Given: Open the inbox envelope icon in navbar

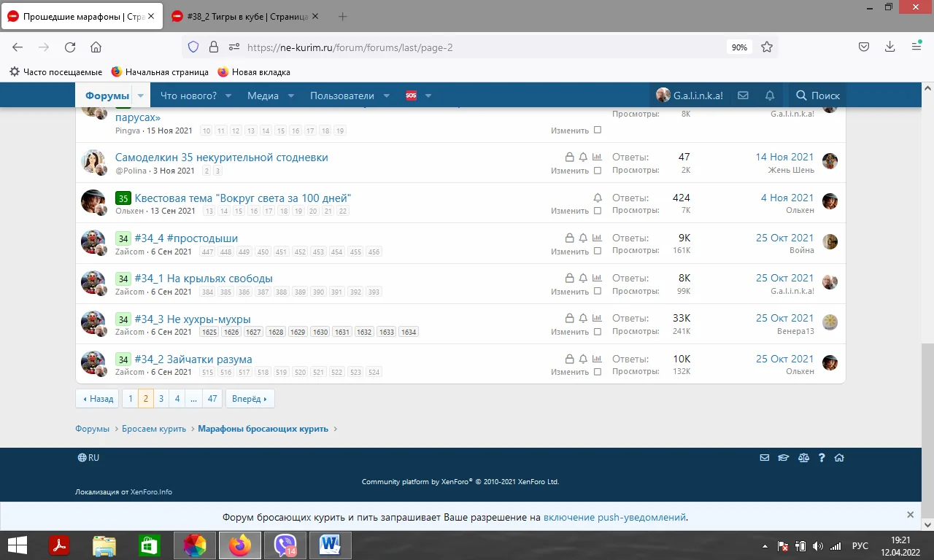Looking at the screenshot, I should click(x=743, y=96).
